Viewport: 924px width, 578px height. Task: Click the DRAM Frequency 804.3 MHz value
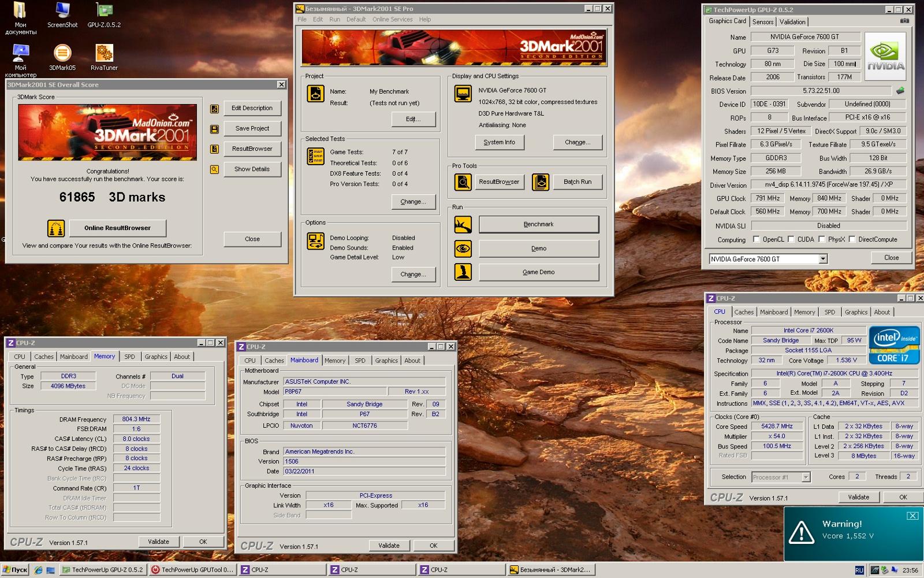136,420
